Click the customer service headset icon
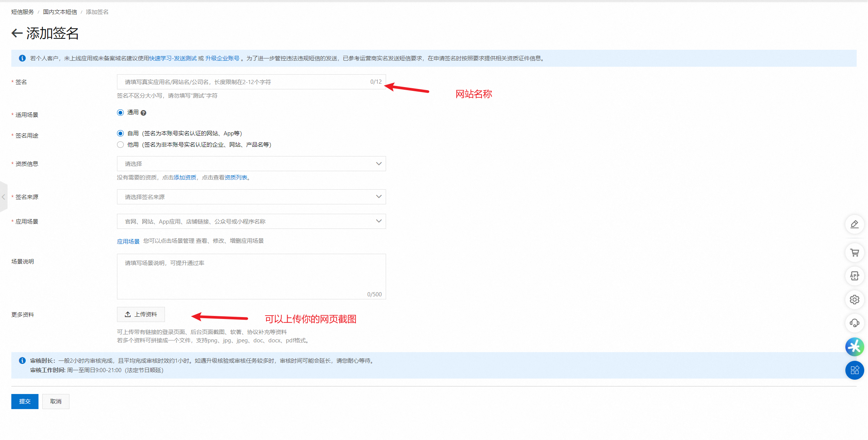This screenshot has height=440, width=868. [854, 323]
